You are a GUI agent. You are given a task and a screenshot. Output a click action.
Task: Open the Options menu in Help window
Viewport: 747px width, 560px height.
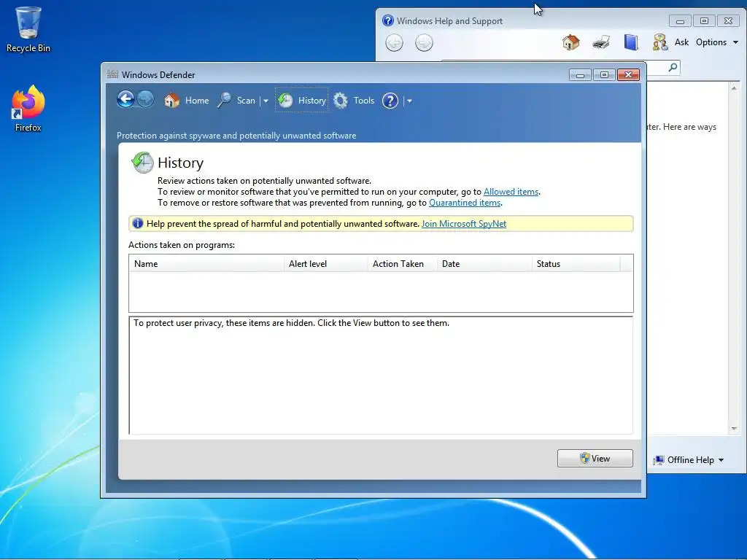(716, 42)
